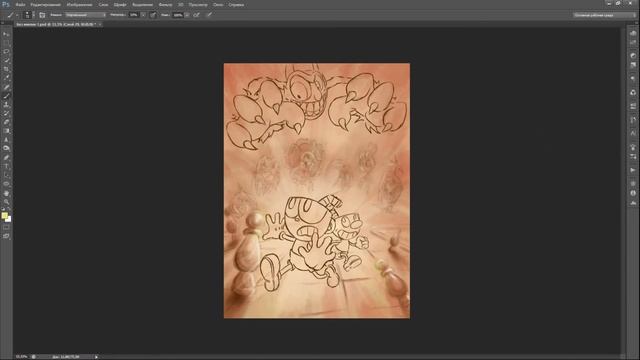Viewport: 640px width, 360px height.
Task: Open the Слои menu
Action: pyautogui.click(x=103, y=5)
